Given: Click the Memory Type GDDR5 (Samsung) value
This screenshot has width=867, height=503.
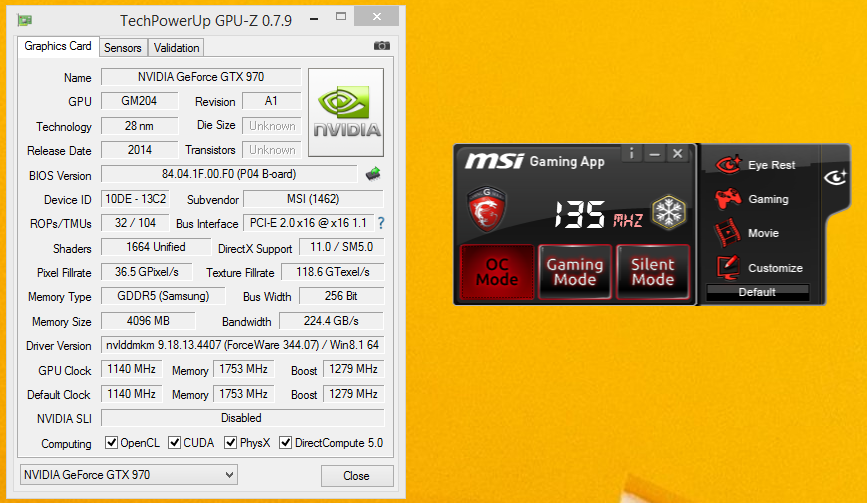Looking at the screenshot, I should point(163,296).
